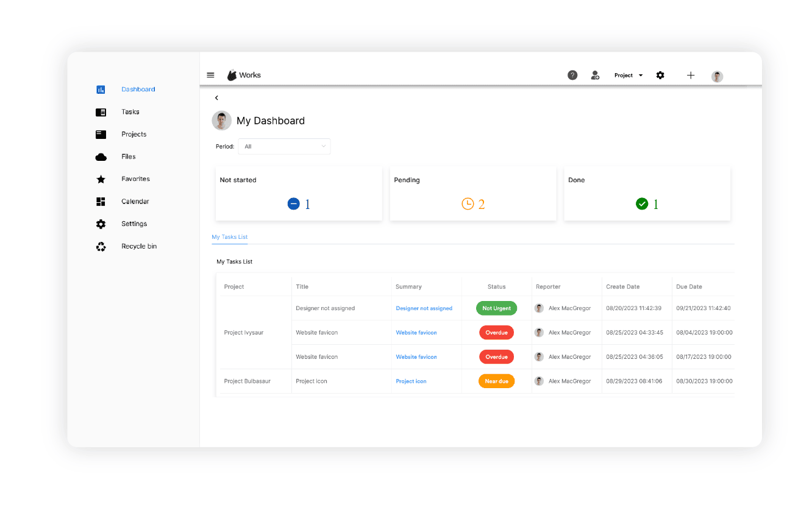
Task: Click the Projects sidebar icon
Action: 101,135
